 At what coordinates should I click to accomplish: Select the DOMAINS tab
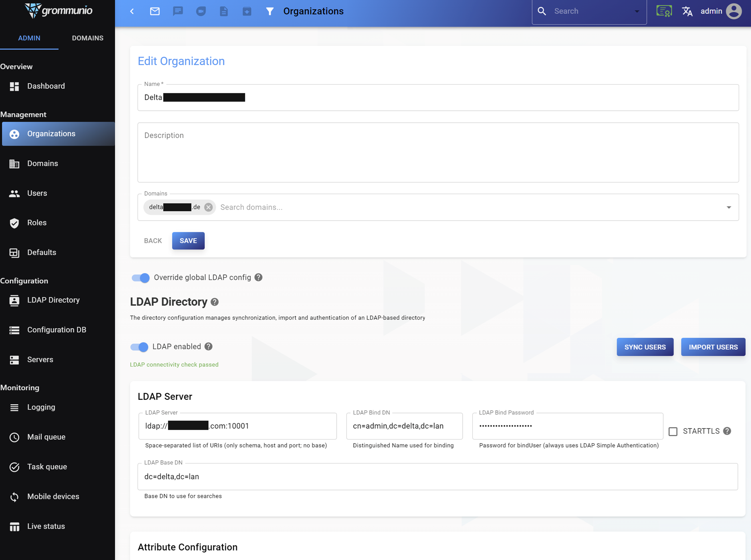tap(87, 38)
